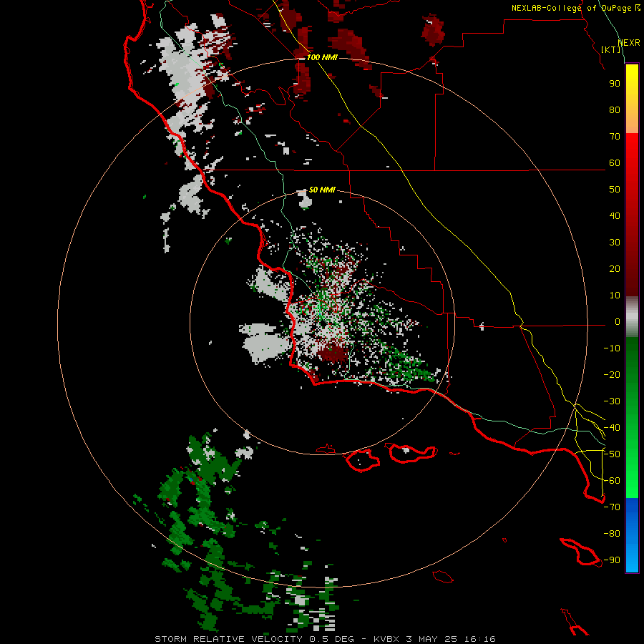This screenshot has width=644, height=644.
Task: Click the 70 knot scale value
Action: (615, 137)
